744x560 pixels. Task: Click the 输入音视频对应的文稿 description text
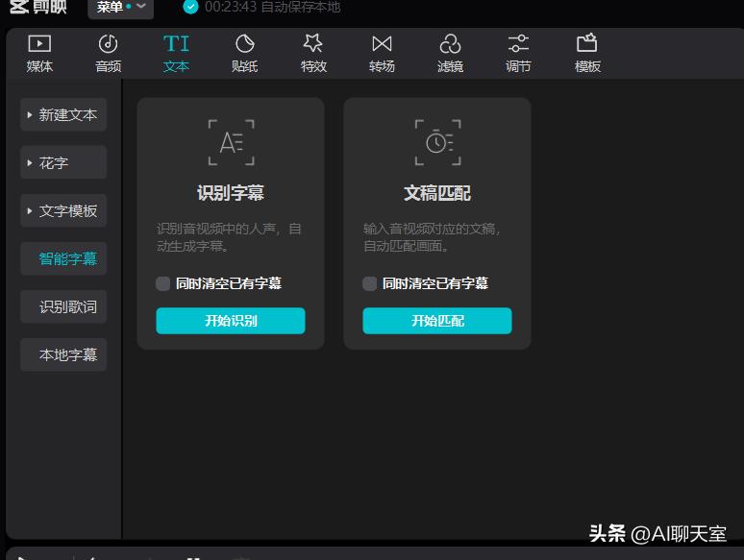coord(432,237)
